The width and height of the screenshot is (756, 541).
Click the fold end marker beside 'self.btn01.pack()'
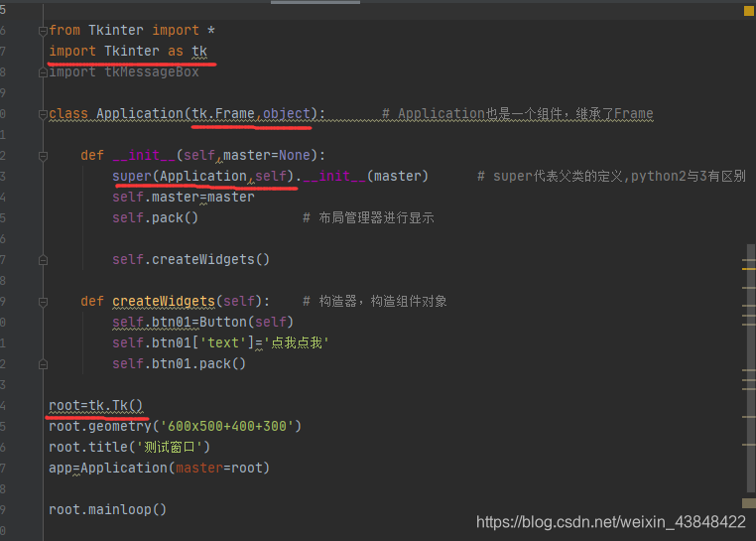click(x=43, y=364)
